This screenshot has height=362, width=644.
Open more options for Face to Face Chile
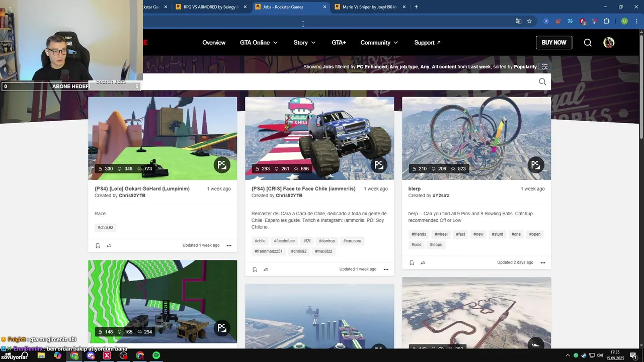pyautogui.click(x=386, y=269)
